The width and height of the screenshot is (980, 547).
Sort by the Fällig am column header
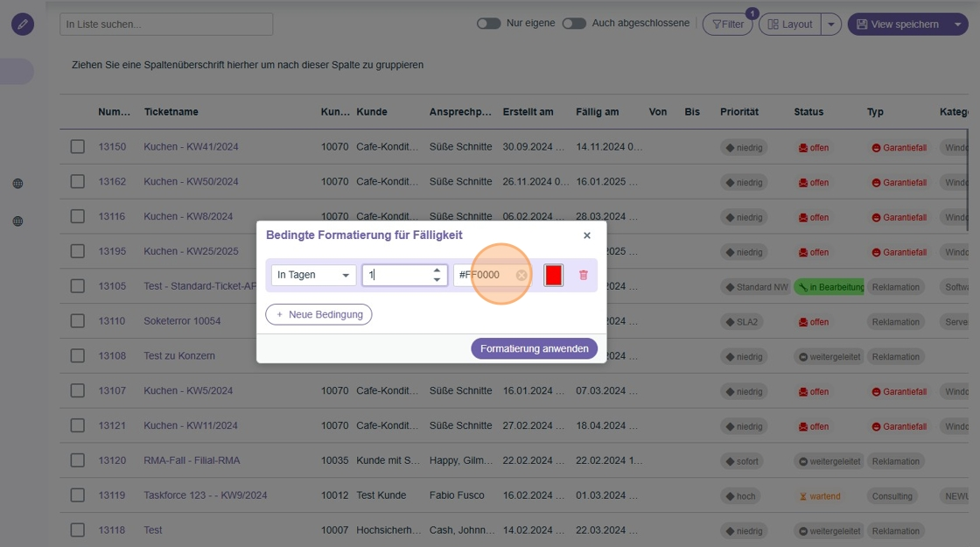point(598,112)
